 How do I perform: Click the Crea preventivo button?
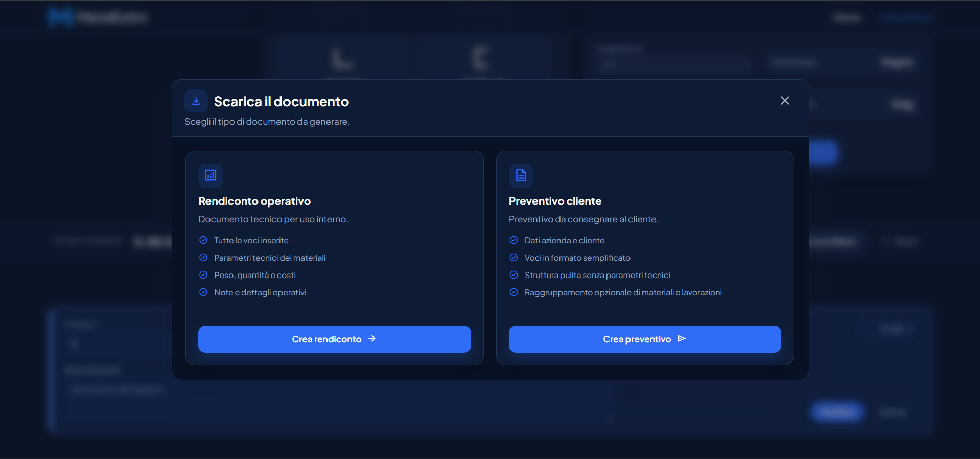[645, 339]
